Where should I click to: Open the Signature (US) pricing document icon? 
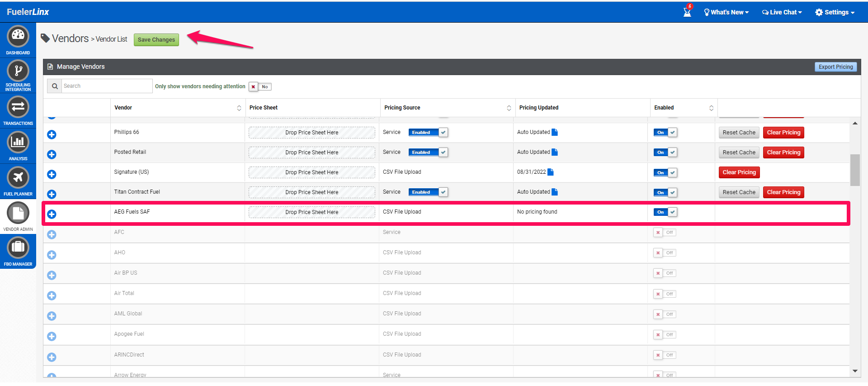(551, 172)
